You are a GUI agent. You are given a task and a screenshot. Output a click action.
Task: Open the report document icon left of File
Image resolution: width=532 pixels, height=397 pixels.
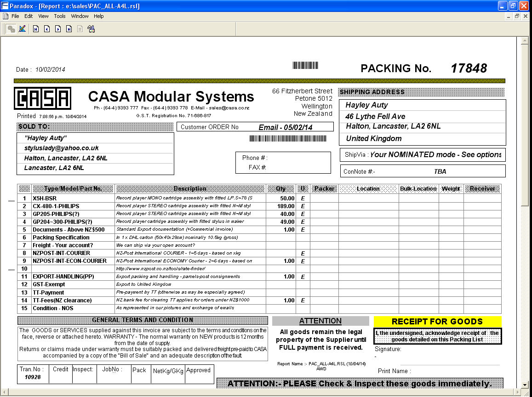(6, 16)
